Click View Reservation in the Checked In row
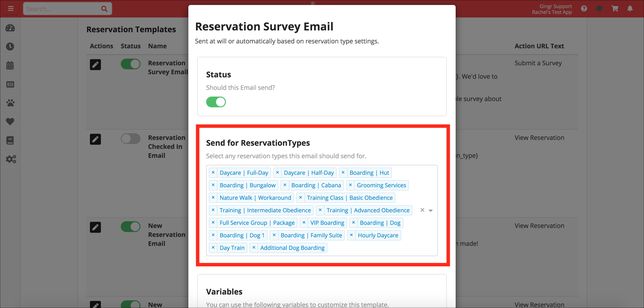Viewport: 644px width, 308px height. pos(539,138)
